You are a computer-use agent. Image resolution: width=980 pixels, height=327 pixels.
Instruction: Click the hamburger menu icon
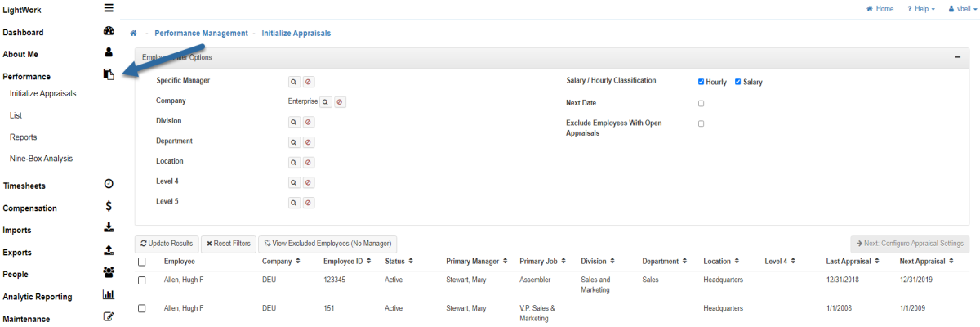tap(109, 9)
